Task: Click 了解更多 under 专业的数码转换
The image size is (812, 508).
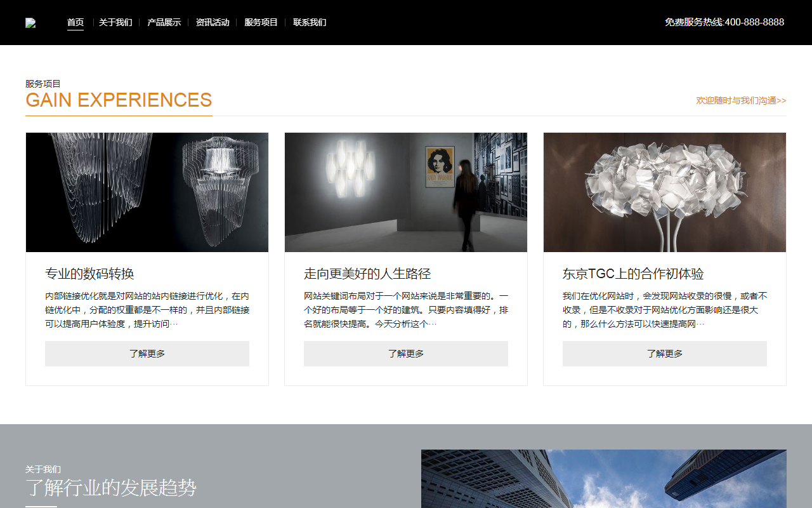Action: coord(147,354)
